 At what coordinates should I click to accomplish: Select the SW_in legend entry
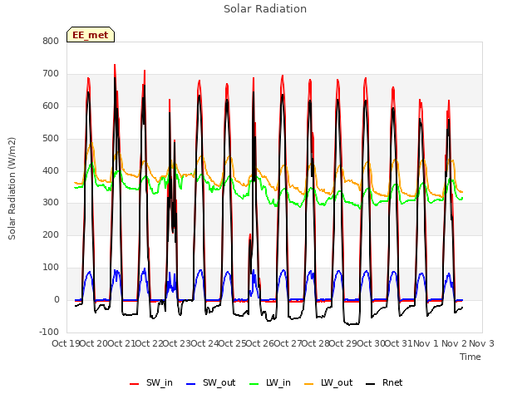click(x=151, y=382)
